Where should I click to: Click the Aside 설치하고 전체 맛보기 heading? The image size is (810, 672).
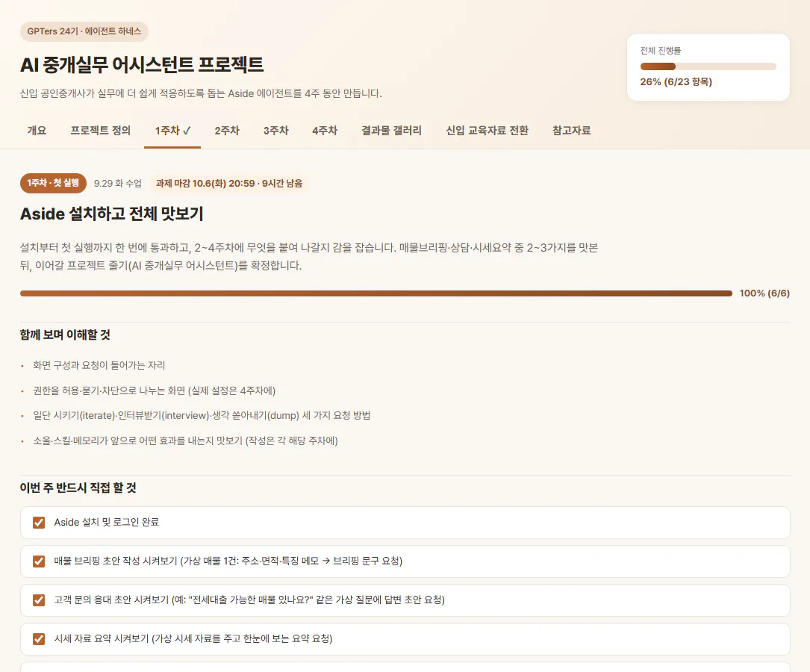point(111,214)
